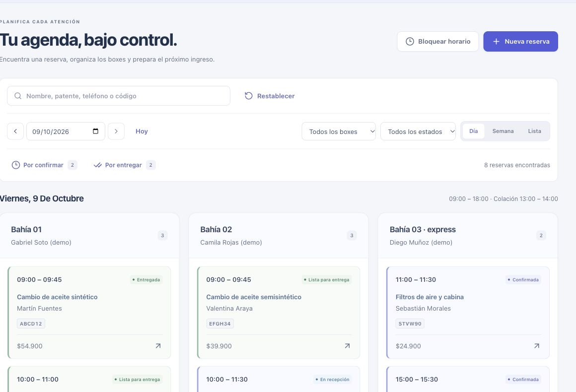
Task: Click the Restablecer filters link
Action: pyautogui.click(x=270, y=96)
